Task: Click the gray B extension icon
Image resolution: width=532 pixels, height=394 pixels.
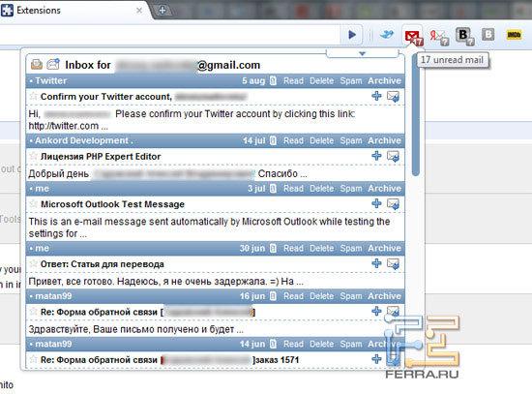Action: (488, 35)
